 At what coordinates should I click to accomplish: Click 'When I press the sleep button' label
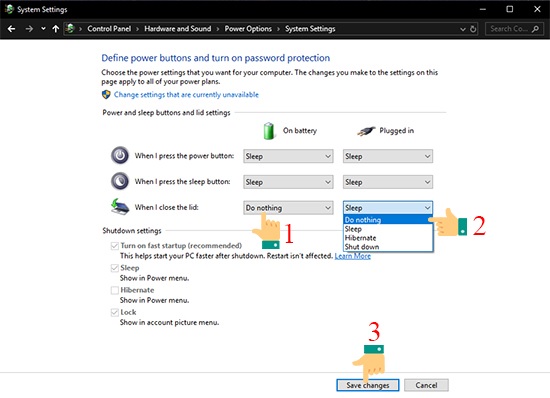pyautogui.click(x=182, y=182)
